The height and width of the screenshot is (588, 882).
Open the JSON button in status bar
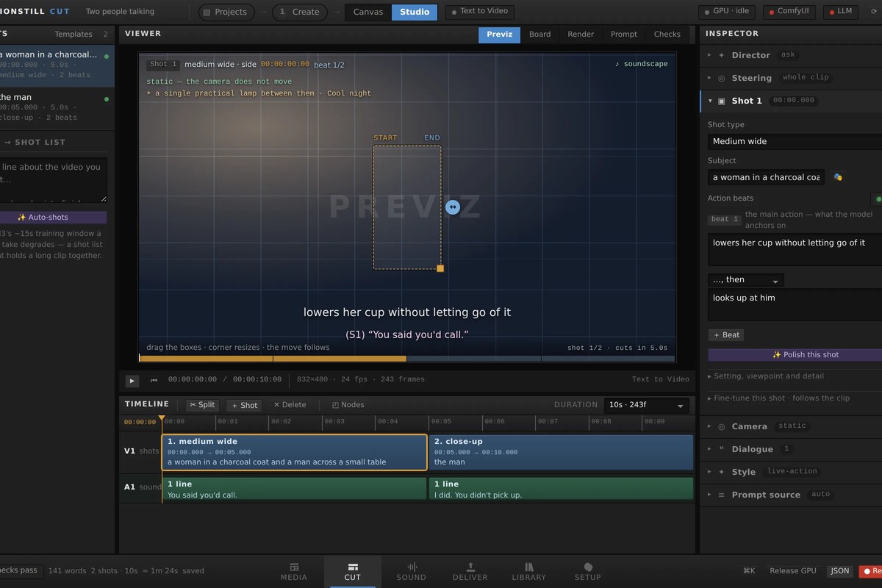[840, 571]
